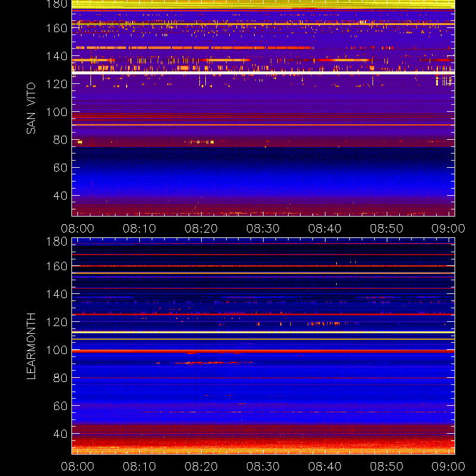Screen dimensions: 476x476
Task: Click the bright white band in San Vito spectrogram
Action: (263, 73)
